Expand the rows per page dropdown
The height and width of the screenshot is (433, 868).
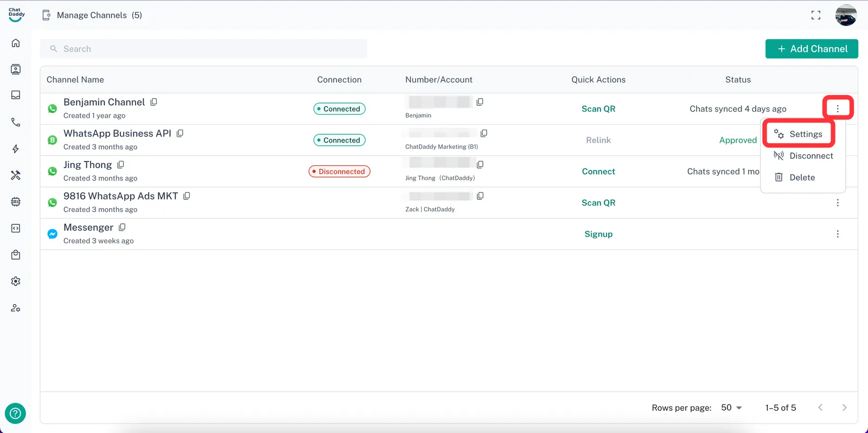pyautogui.click(x=731, y=408)
